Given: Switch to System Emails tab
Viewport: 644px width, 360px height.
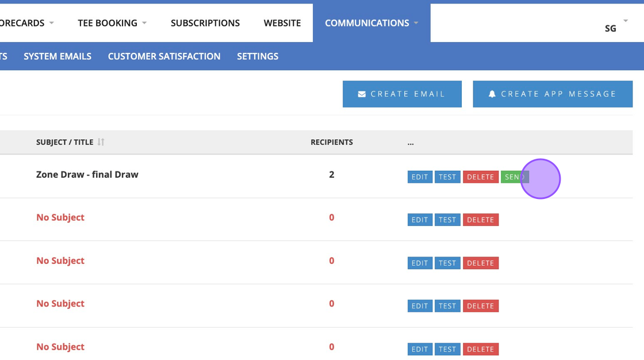Looking at the screenshot, I should click(57, 56).
